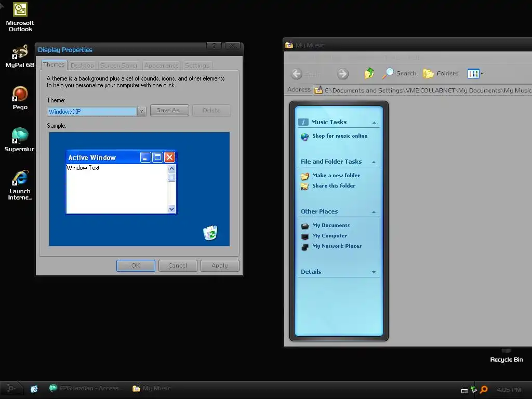Click the My Documents icon in Other Places
The image size is (532, 399).
click(304, 225)
